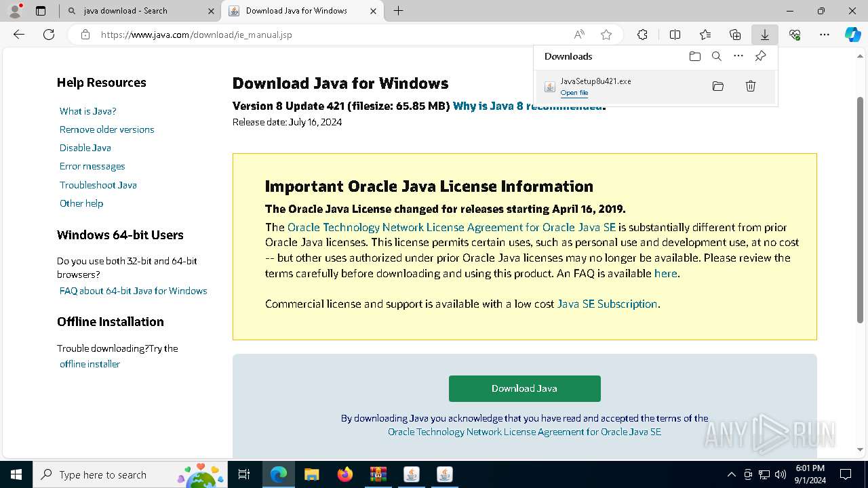The width and height of the screenshot is (868, 488).
Task: Click the green Download Java button
Action: (x=524, y=388)
